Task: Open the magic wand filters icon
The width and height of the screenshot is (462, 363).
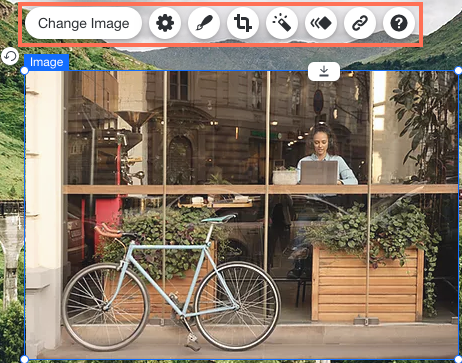Action: pos(282,23)
